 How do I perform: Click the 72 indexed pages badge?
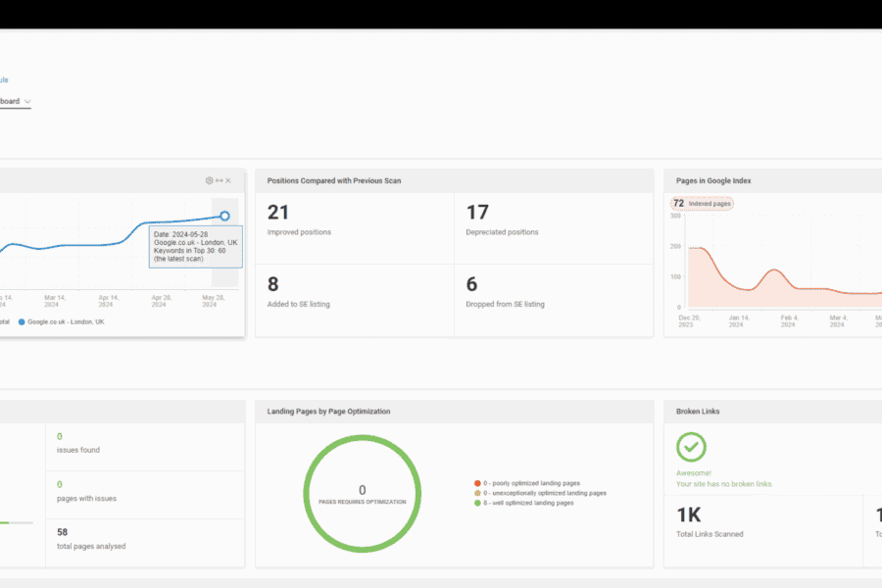[701, 203]
